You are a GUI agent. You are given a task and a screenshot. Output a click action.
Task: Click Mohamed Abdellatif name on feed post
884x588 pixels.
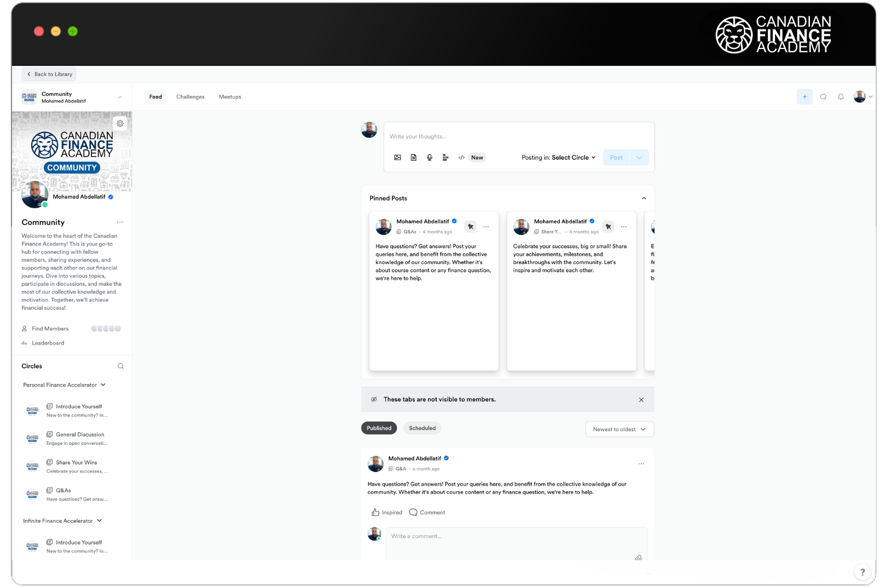[414, 458]
